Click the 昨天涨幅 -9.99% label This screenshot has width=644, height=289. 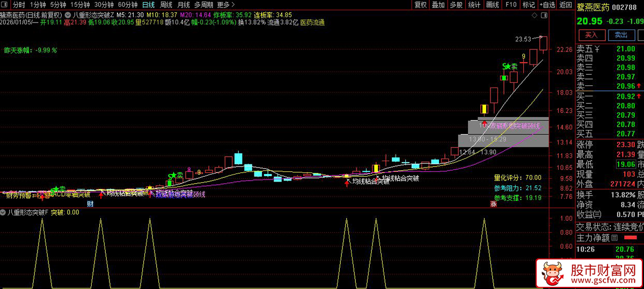31,50
